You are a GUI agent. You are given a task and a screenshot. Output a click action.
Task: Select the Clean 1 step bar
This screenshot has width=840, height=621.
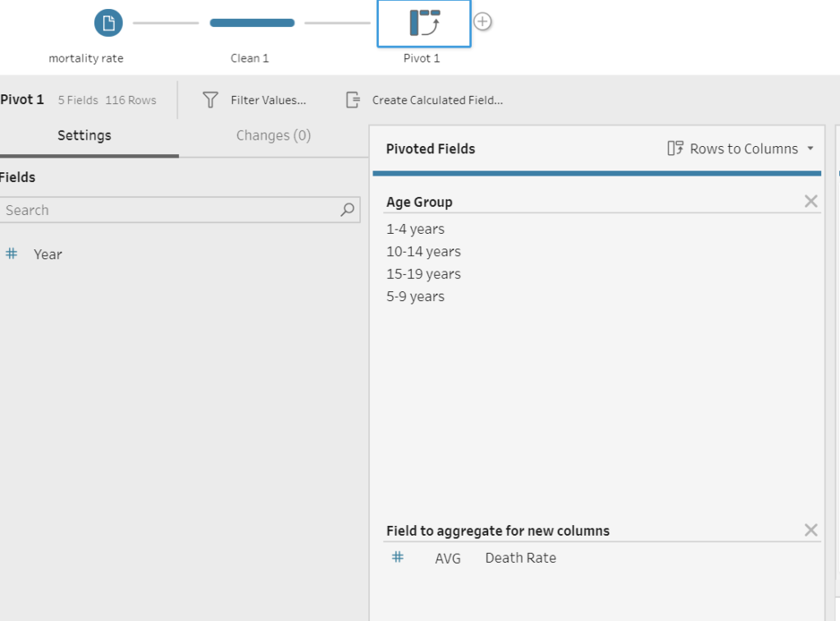click(252, 23)
